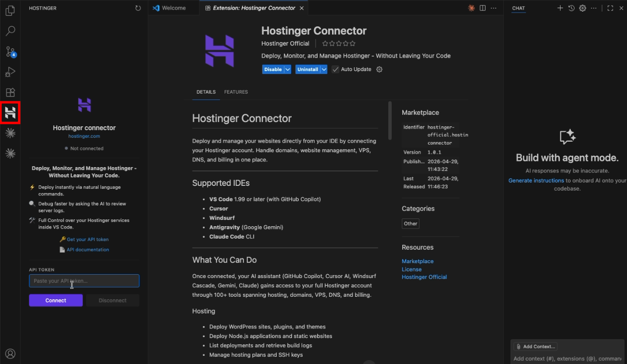
Task: Select the CHAT panel tab
Action: tap(518, 8)
